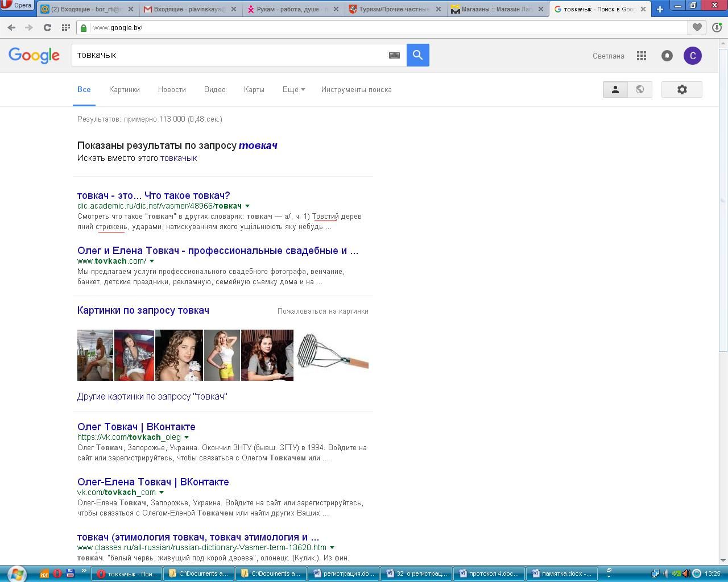This screenshot has height=582, width=728.
Task: Click the Google search input field
Action: point(227,55)
